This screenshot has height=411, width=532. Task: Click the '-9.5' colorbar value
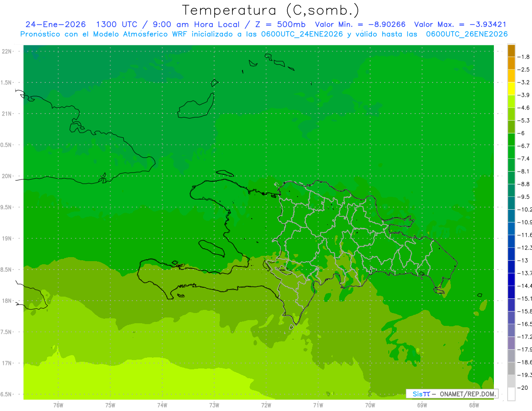(524, 197)
